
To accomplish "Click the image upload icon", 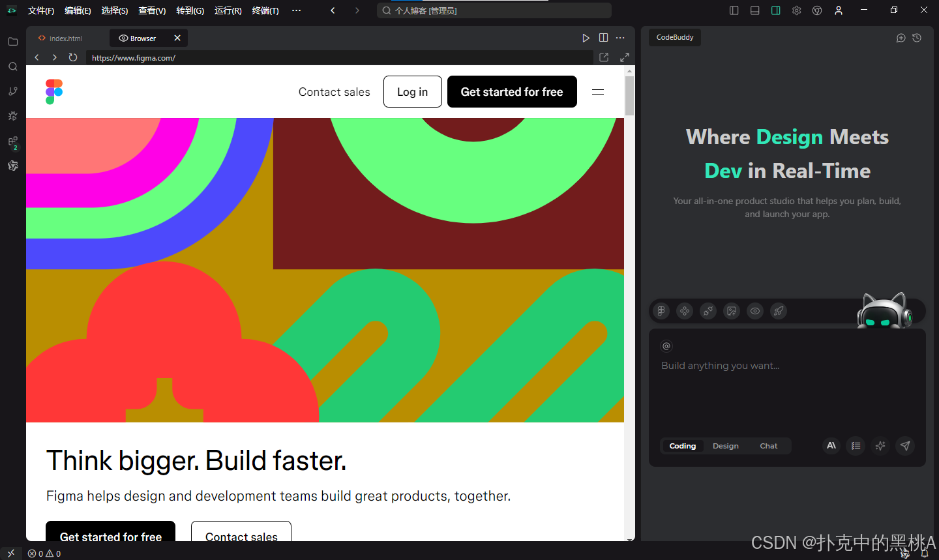I will click(732, 311).
